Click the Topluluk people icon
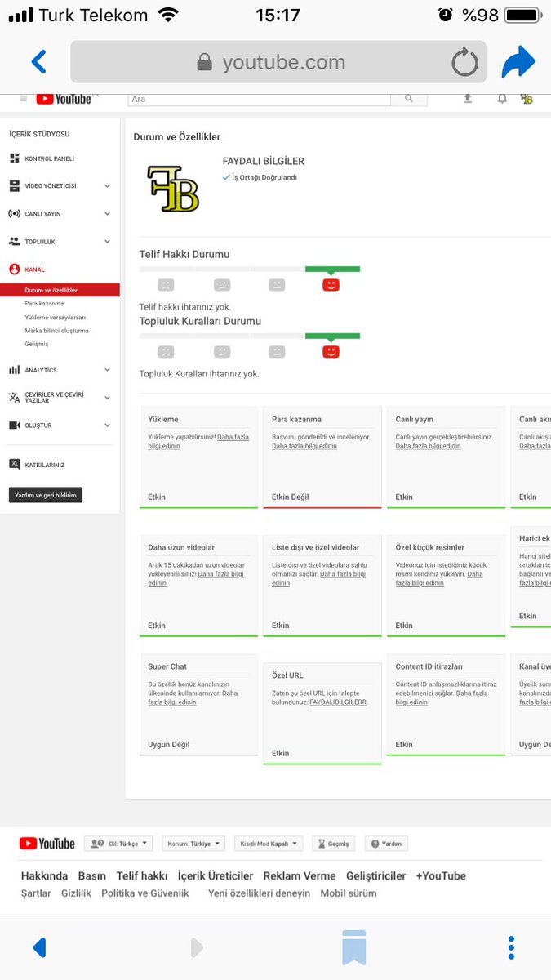This screenshot has height=980, width=551. pyautogui.click(x=14, y=242)
